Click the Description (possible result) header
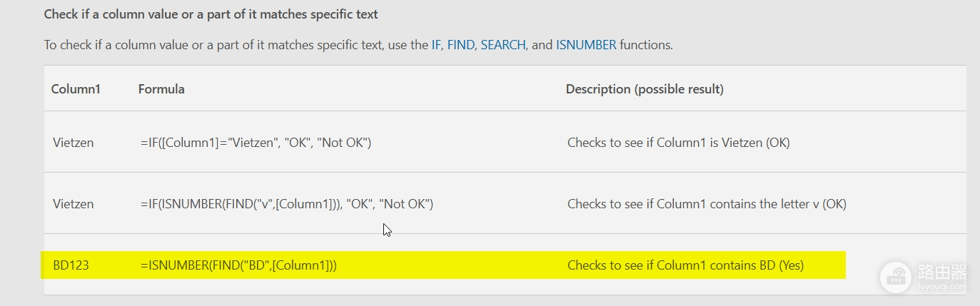 tap(645, 89)
